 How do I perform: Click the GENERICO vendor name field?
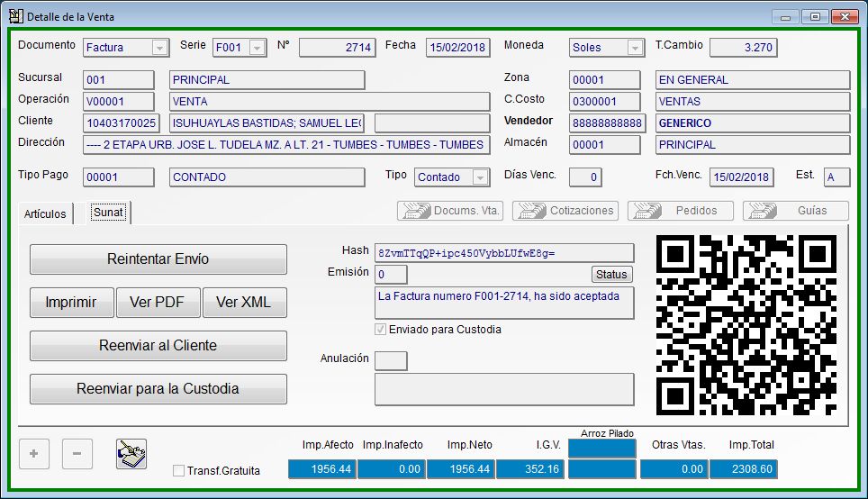tap(753, 123)
